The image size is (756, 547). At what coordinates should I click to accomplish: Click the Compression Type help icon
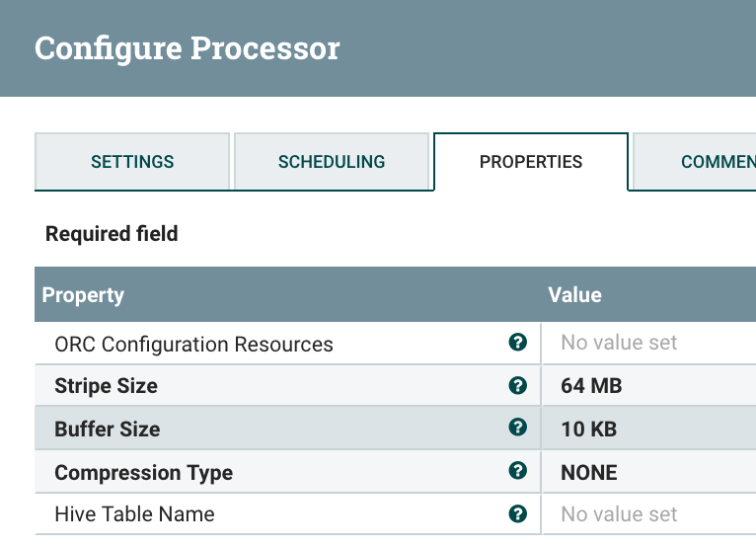point(516,471)
